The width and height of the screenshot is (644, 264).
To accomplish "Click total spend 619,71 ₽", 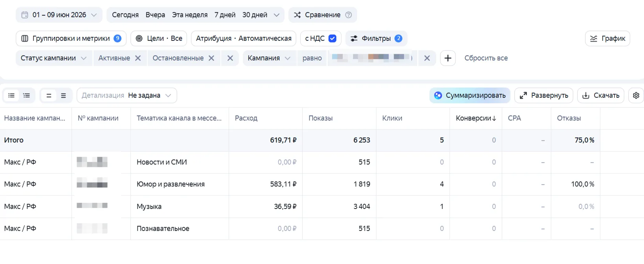I will tap(283, 140).
